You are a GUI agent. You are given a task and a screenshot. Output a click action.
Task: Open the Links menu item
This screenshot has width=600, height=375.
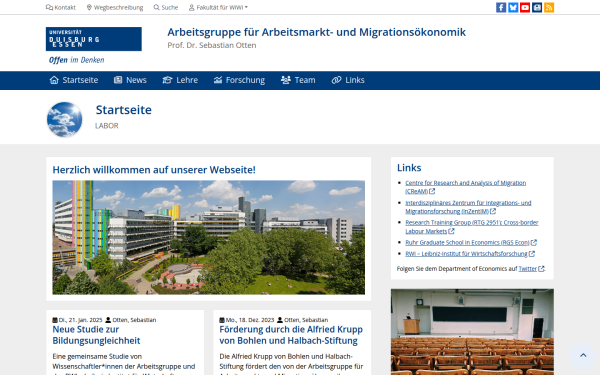tap(348, 80)
